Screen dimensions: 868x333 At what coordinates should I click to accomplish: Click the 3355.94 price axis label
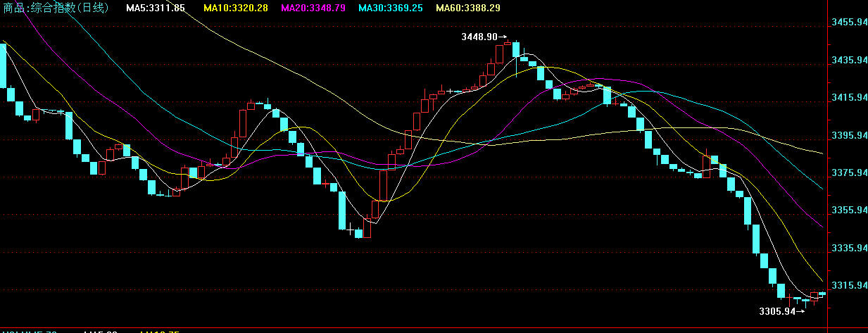pyautogui.click(x=849, y=210)
